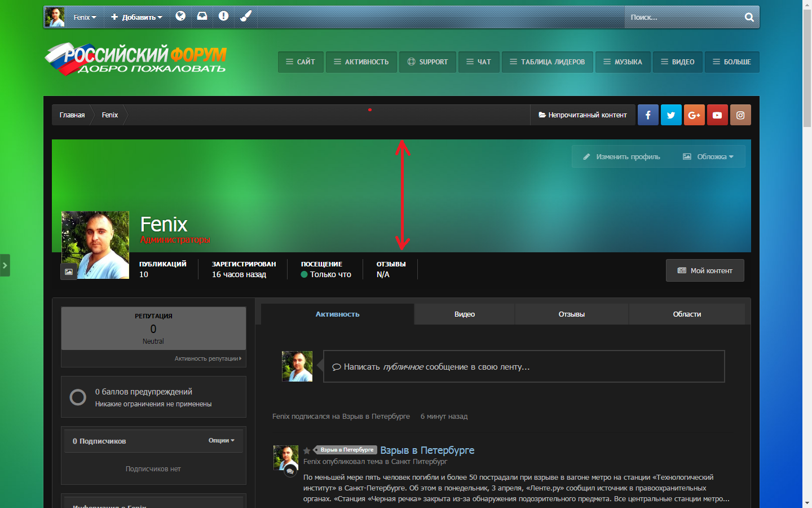
Task: Click the Fenix breadcrumb
Action: [x=110, y=115]
